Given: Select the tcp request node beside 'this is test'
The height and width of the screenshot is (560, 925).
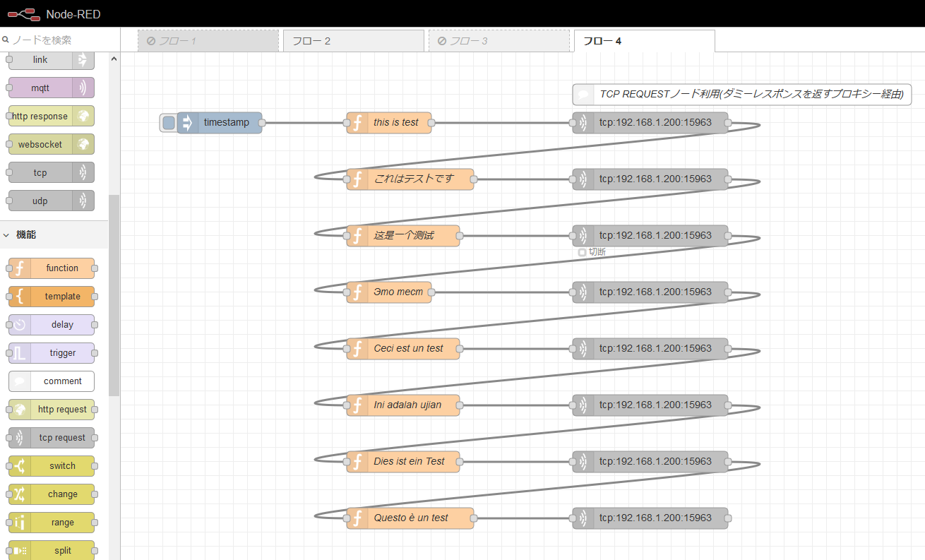Looking at the screenshot, I should click(650, 123).
